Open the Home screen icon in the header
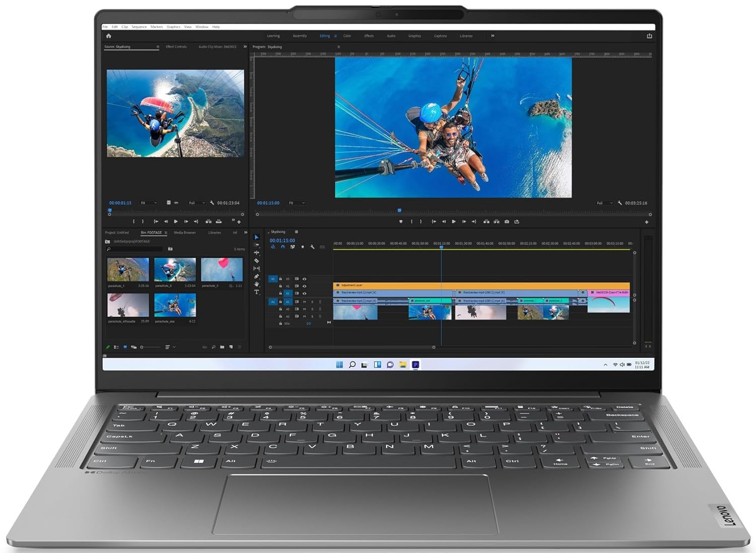Viewport: 756px width, 553px height. [108, 35]
